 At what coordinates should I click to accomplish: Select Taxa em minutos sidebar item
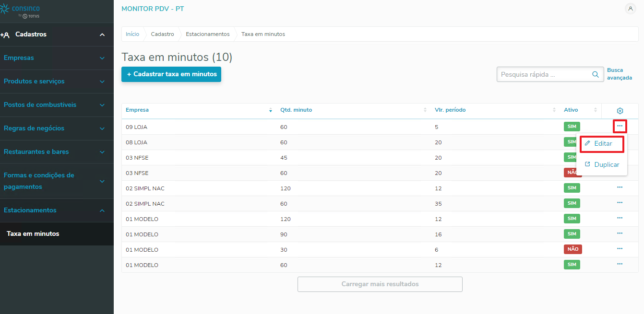point(57,234)
